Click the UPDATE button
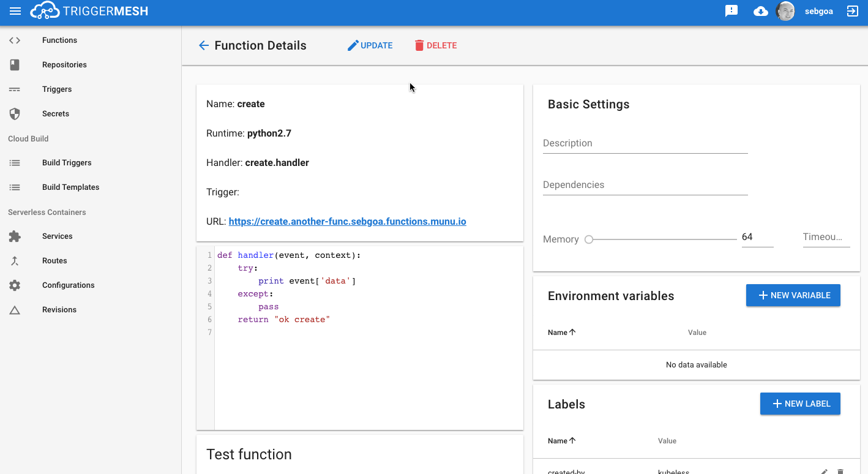868x474 pixels. (370, 45)
